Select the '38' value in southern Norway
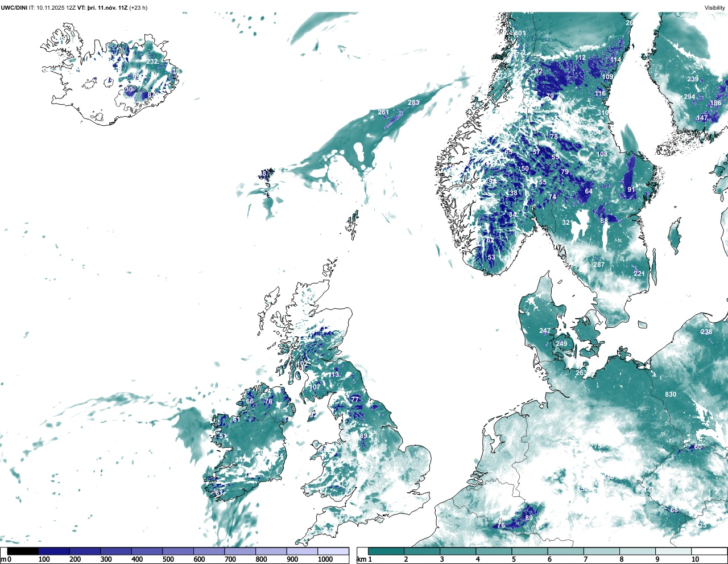 tap(514, 193)
